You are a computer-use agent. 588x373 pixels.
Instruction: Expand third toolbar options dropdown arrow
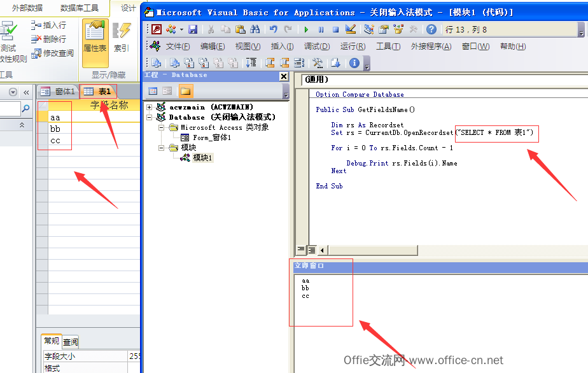click(367, 66)
